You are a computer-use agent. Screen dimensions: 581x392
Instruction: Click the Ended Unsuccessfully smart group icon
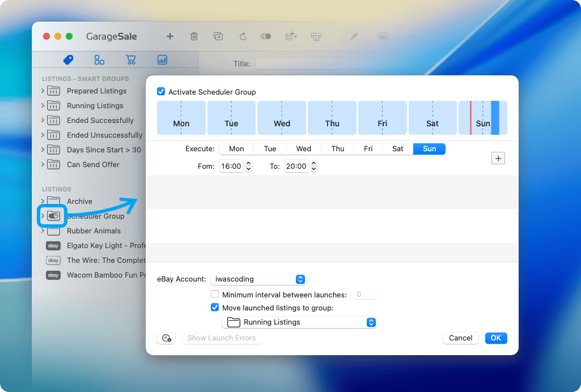(x=54, y=135)
